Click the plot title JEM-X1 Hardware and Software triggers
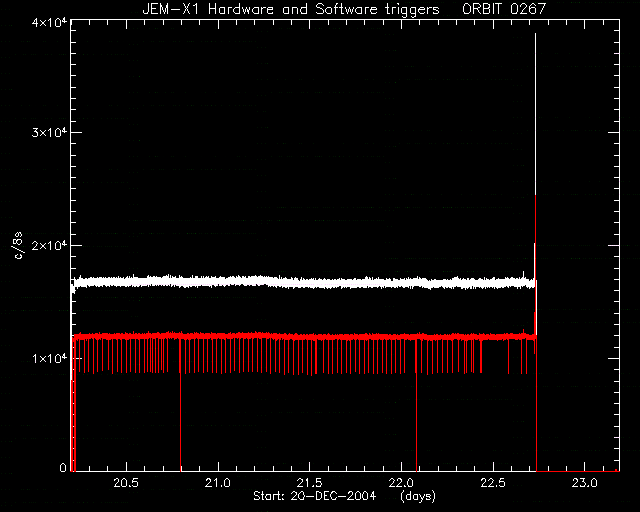This screenshot has width=640, height=512. pos(291,9)
